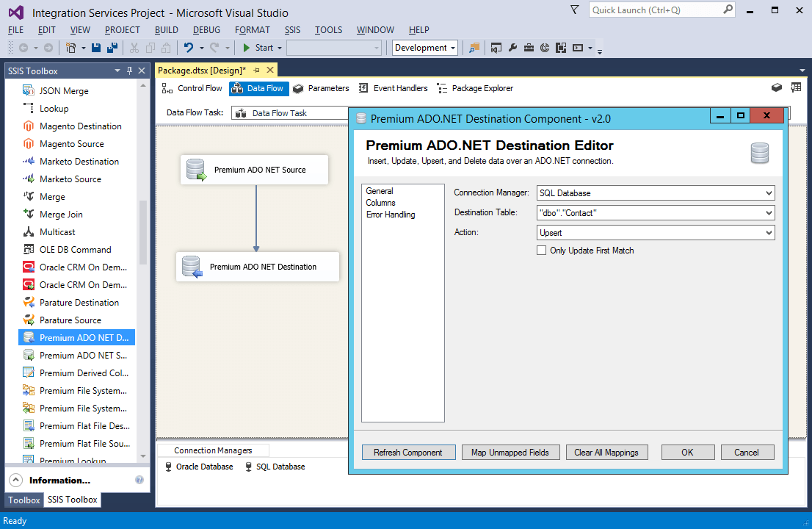Open the FORMAT menu
Image resolution: width=812 pixels, height=529 pixels.
(x=253, y=30)
